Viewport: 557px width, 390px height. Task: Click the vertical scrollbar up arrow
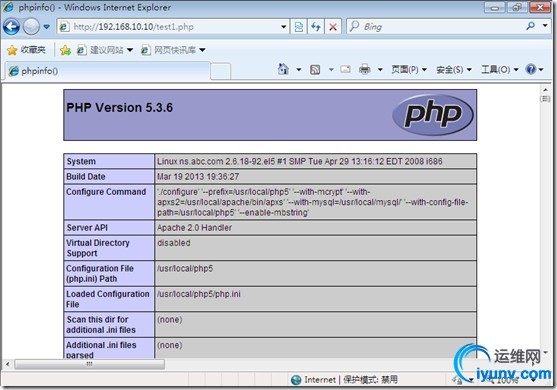[x=545, y=90]
